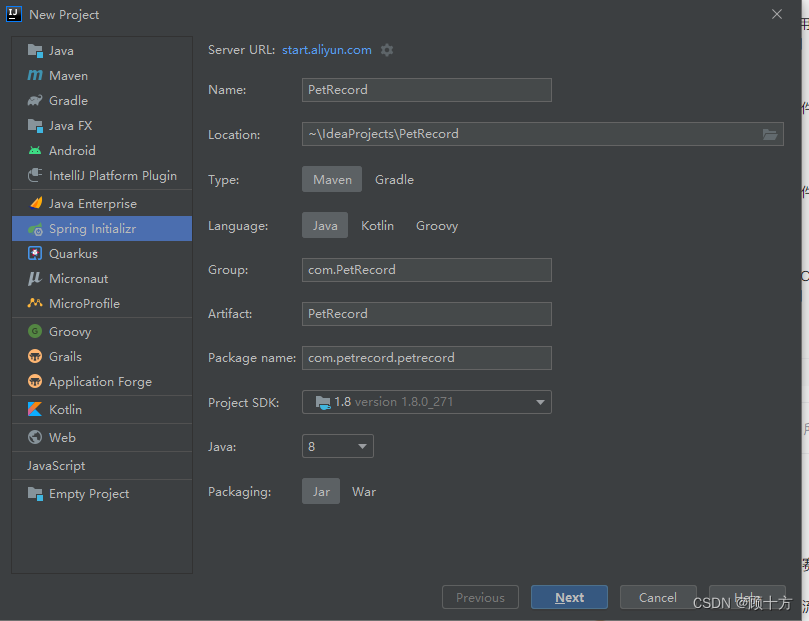Select IntelliJ Platform Plugin icon
Image resolution: width=809 pixels, height=621 pixels.
click(x=35, y=175)
